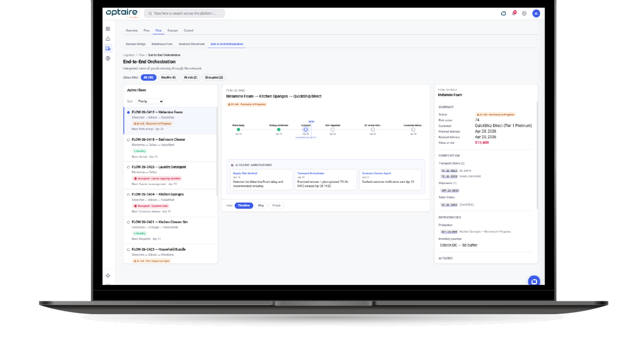Open the chat square icon in top bar
Viewport: 644px width, 348px height.
coord(503,13)
